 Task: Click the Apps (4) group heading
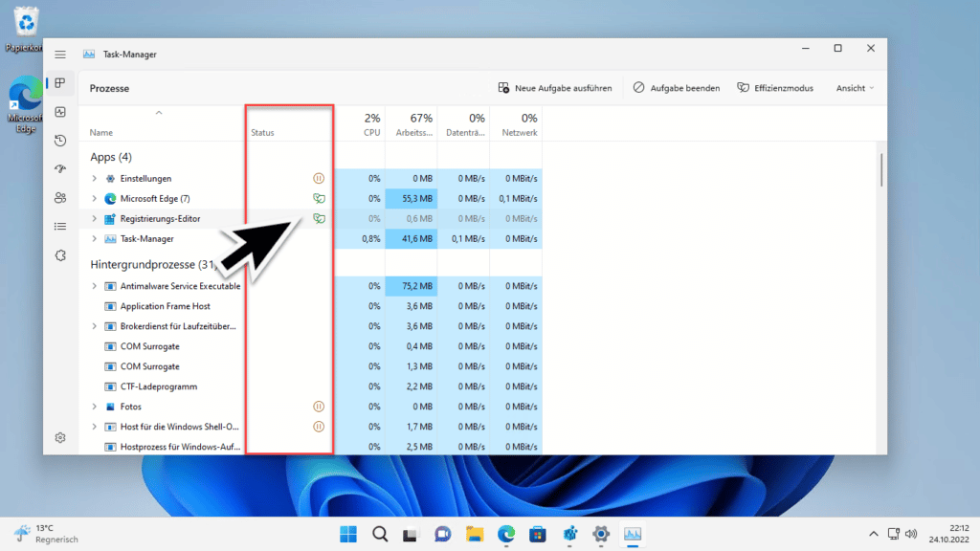(x=111, y=157)
